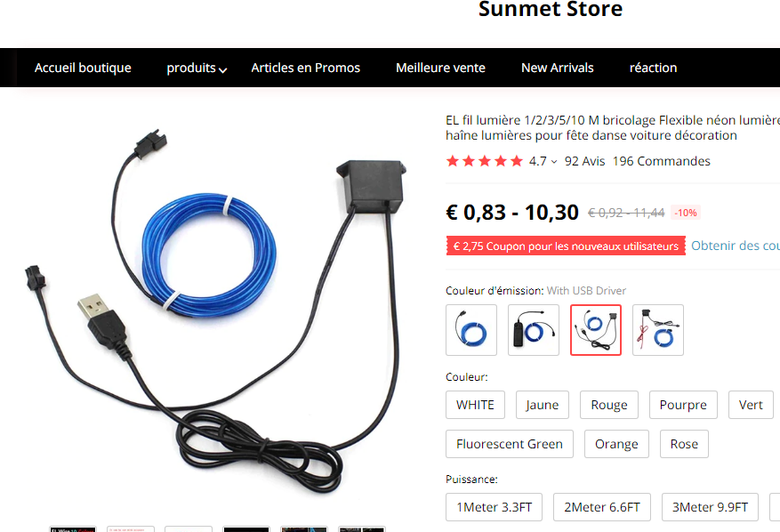Pick the fourth variant with red wire

coord(657,330)
